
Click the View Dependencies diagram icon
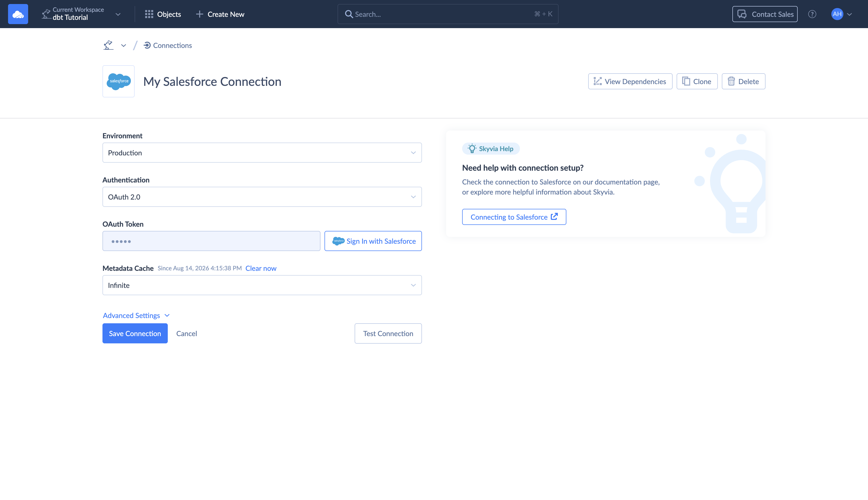[x=598, y=81]
